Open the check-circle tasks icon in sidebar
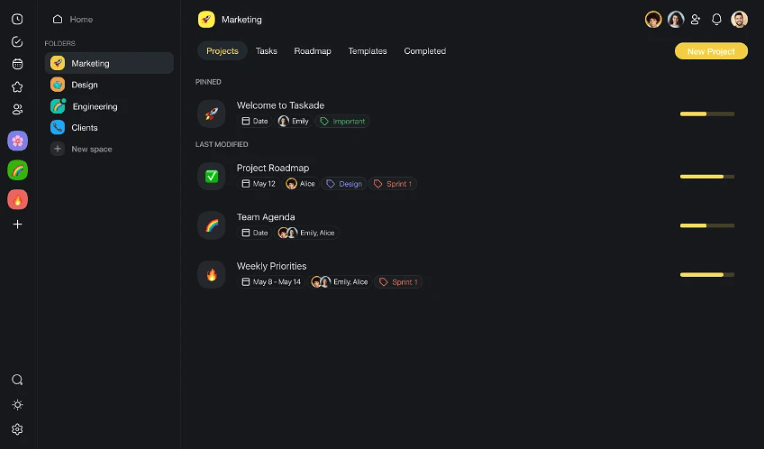The height and width of the screenshot is (449, 764). pos(17,42)
